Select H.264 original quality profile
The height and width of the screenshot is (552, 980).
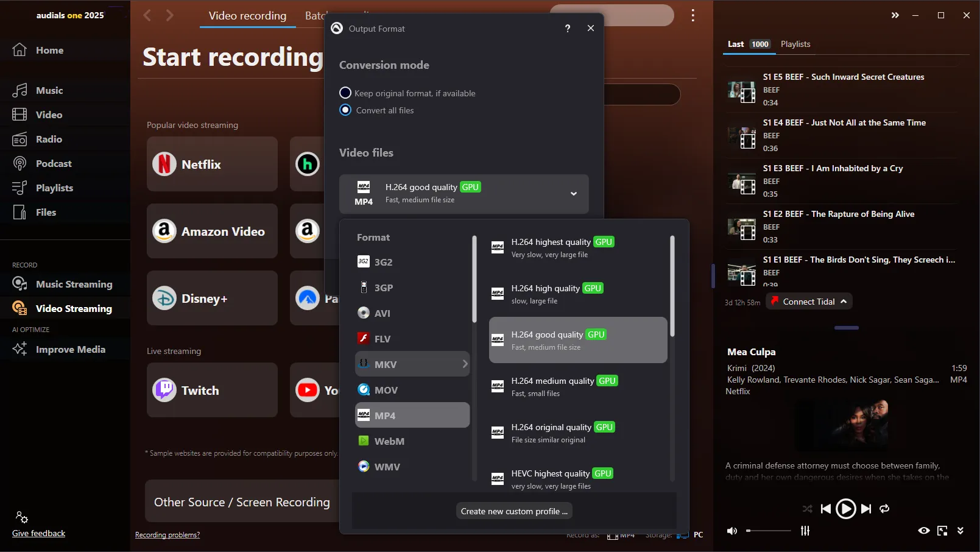point(578,433)
